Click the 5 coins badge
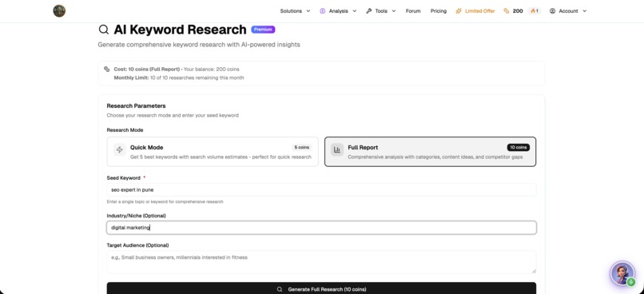The image size is (644, 294). point(301,148)
